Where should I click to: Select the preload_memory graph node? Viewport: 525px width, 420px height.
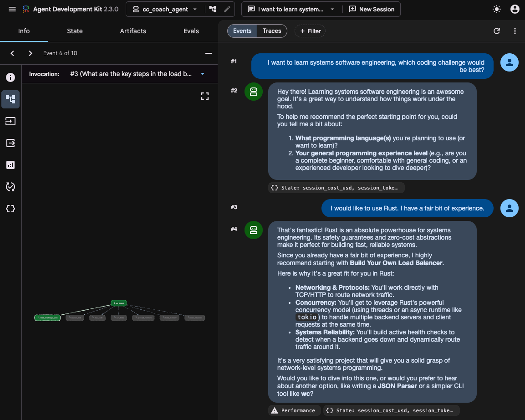pyautogui.click(x=143, y=318)
